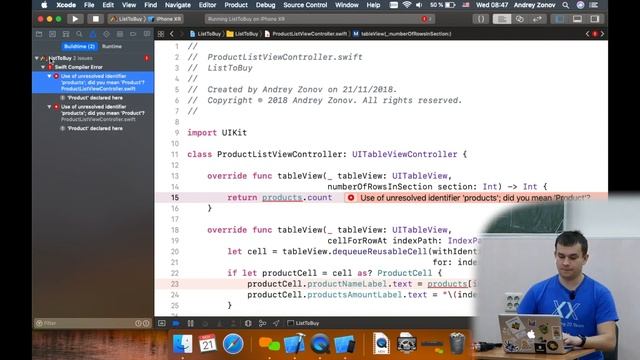Jump to the previous issue arrow

[587, 34]
